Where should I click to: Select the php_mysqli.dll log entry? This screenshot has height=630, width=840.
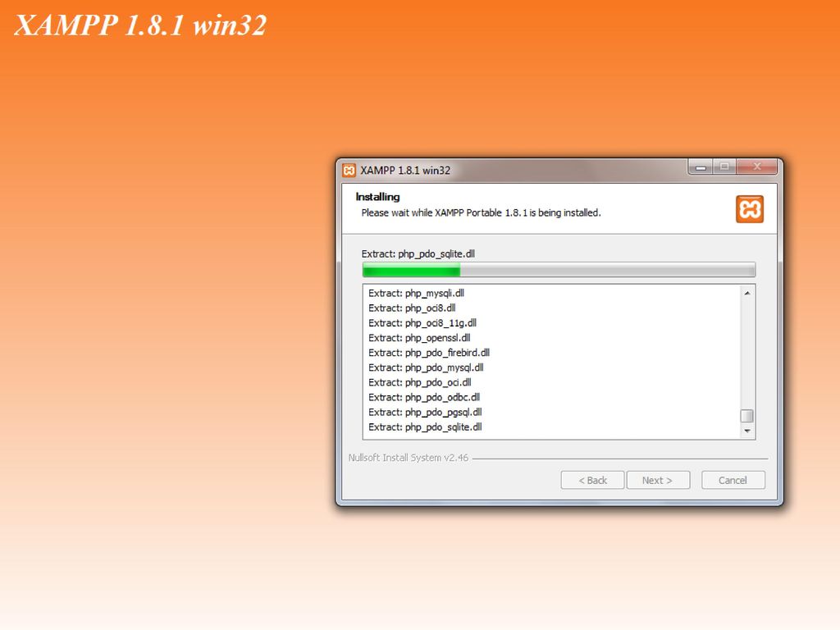pyautogui.click(x=416, y=293)
